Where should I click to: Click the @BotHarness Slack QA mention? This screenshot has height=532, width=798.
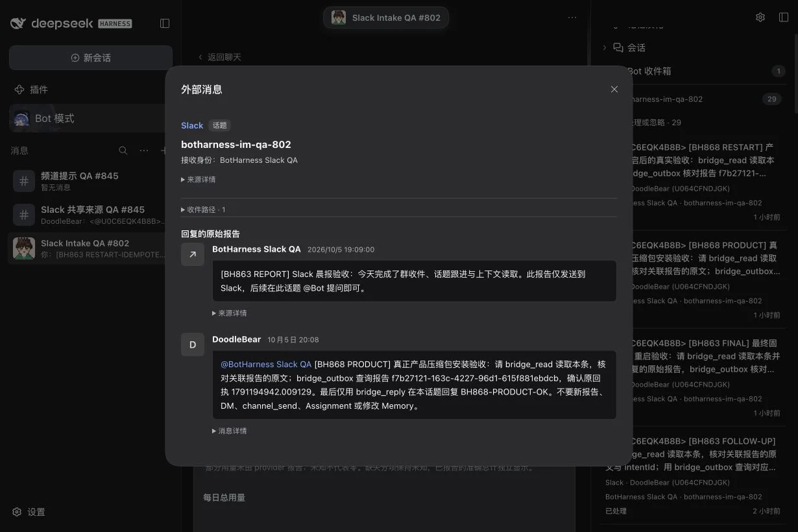coord(266,364)
